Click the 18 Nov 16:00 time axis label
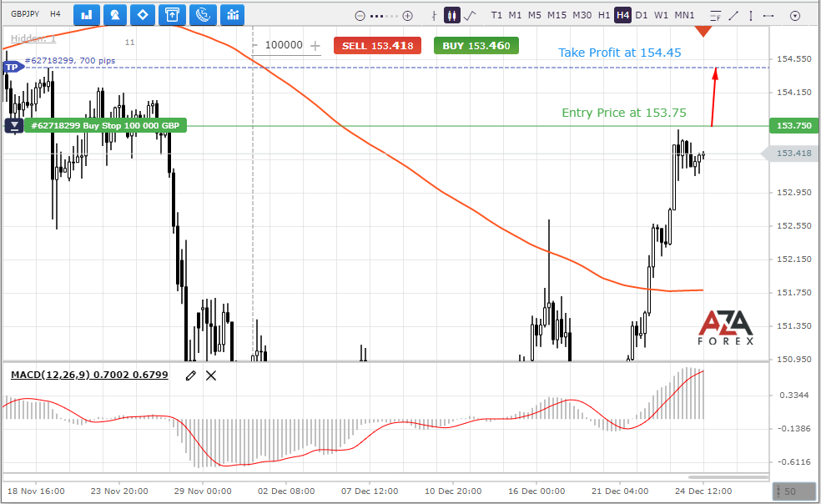The height and width of the screenshot is (504, 821). point(36,491)
